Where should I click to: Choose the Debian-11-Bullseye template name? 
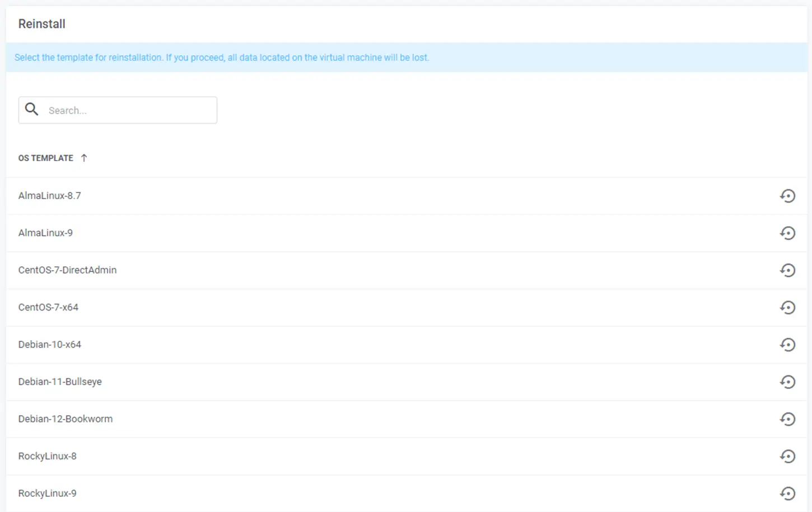point(60,382)
